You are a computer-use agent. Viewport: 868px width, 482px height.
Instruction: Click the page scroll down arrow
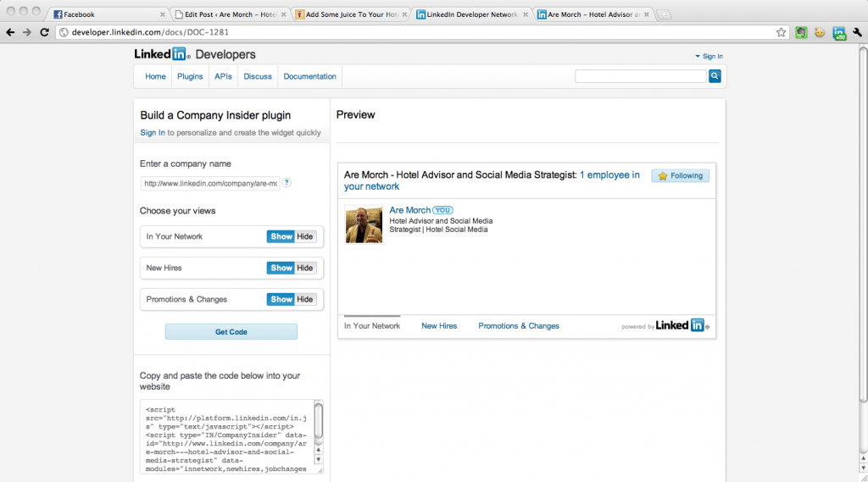[x=863, y=468]
